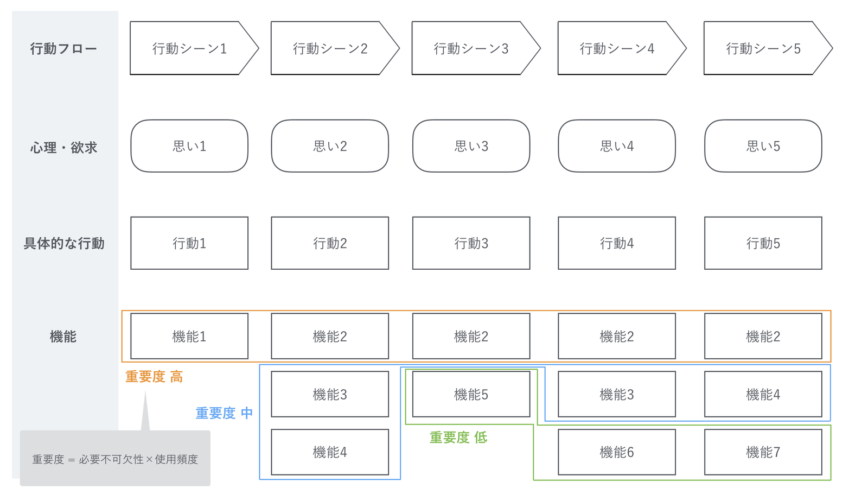Viewport: 868px width, 488px height.
Task: Click the green 重要度 低 label
Action: coord(458,438)
